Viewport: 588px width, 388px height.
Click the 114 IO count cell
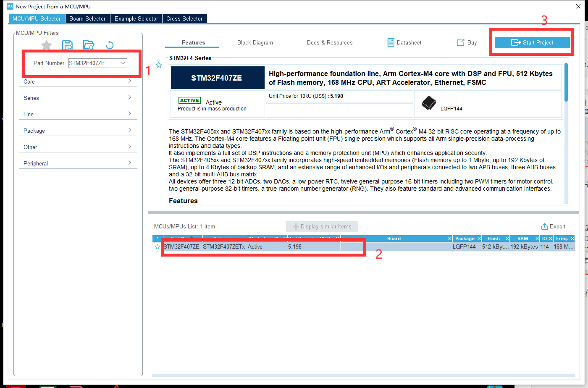click(x=545, y=247)
